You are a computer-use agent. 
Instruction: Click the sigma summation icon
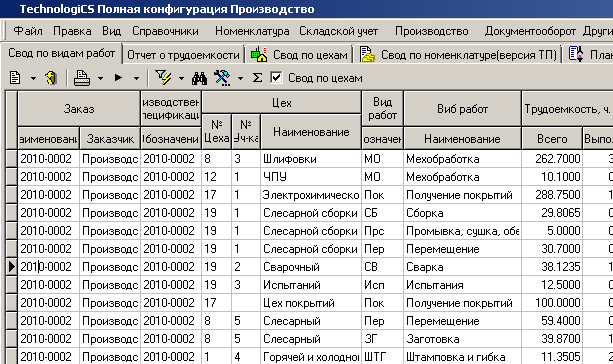click(257, 78)
